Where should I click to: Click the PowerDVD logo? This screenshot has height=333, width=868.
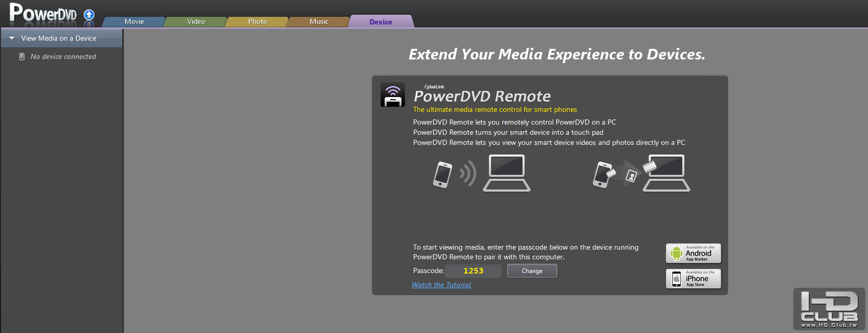coord(43,13)
